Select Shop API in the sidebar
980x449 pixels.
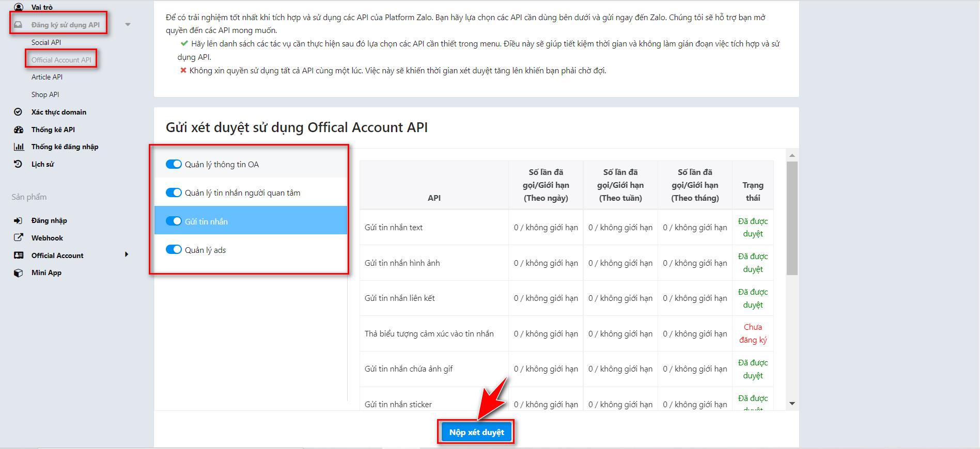pyautogui.click(x=45, y=94)
